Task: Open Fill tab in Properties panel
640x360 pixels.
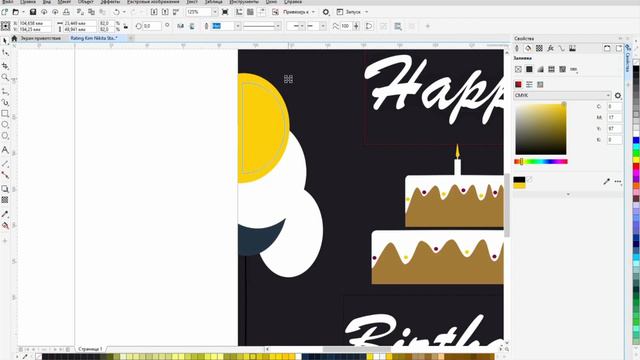Action: [x=528, y=48]
